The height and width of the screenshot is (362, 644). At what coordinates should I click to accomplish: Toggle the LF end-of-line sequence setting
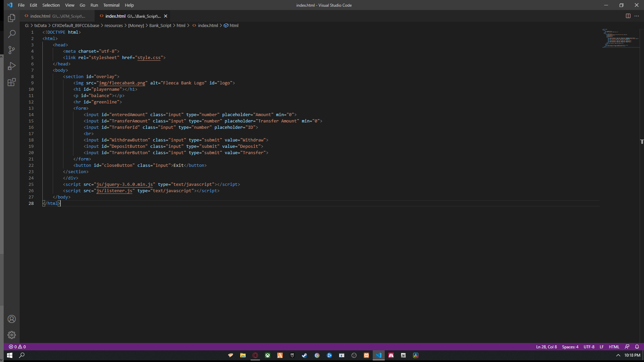[x=601, y=347]
